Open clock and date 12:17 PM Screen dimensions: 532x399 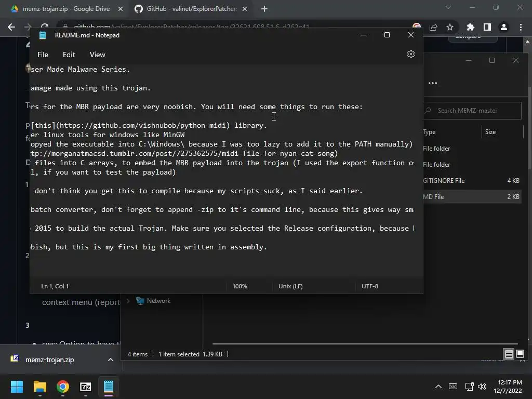tap(508, 387)
